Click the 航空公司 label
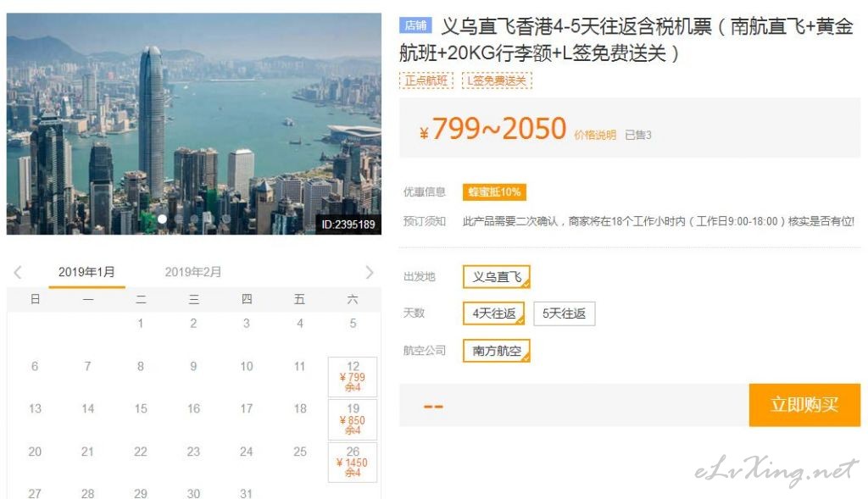This screenshot has width=868, height=499. 425,350
